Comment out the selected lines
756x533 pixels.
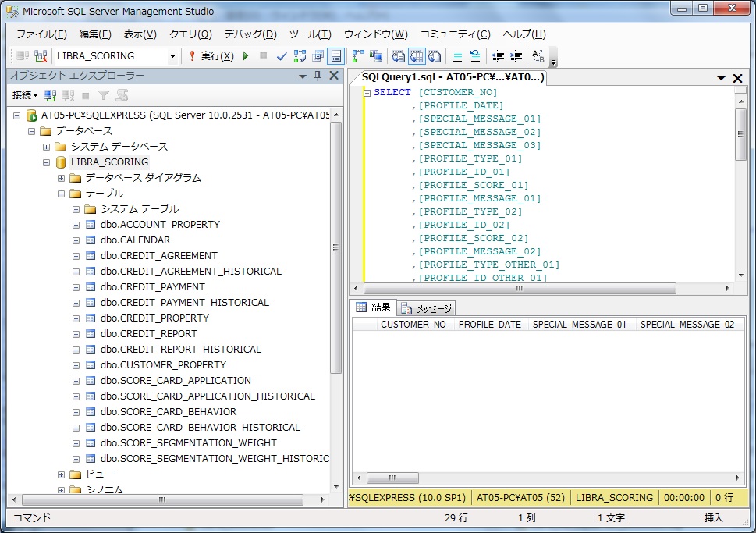[457, 56]
